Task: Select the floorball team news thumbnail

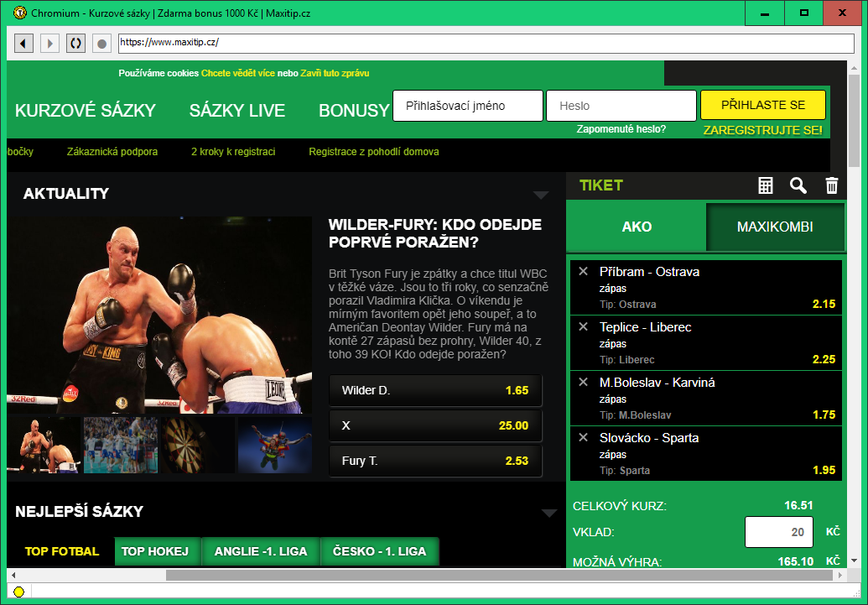Action: tap(121, 446)
